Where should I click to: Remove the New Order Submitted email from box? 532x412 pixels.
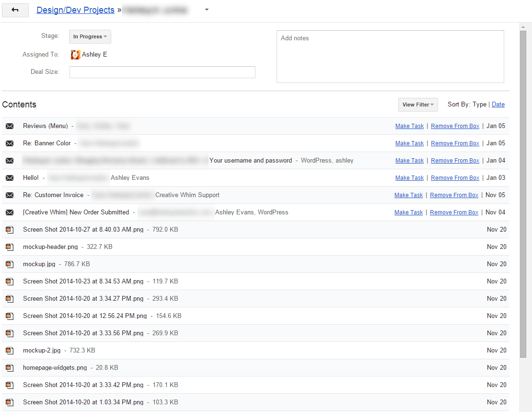pyautogui.click(x=454, y=212)
